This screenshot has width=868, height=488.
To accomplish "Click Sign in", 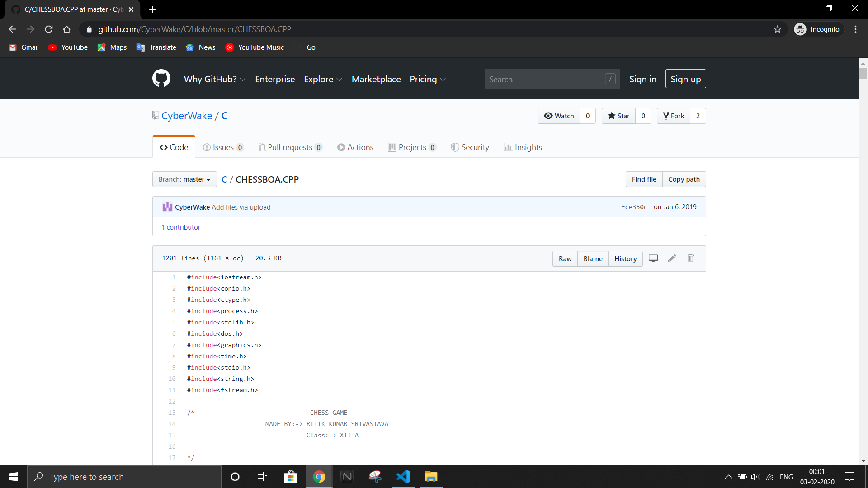I will click(643, 79).
